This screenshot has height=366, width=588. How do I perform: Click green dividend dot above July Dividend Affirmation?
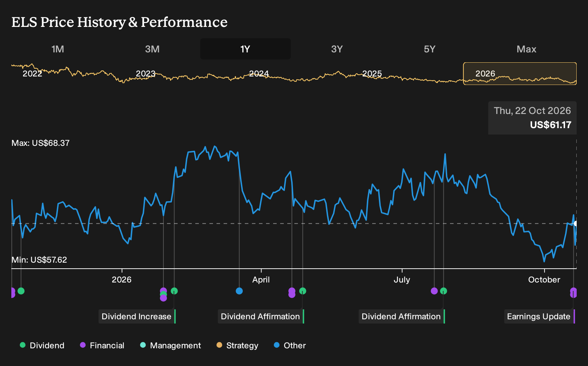(443, 291)
